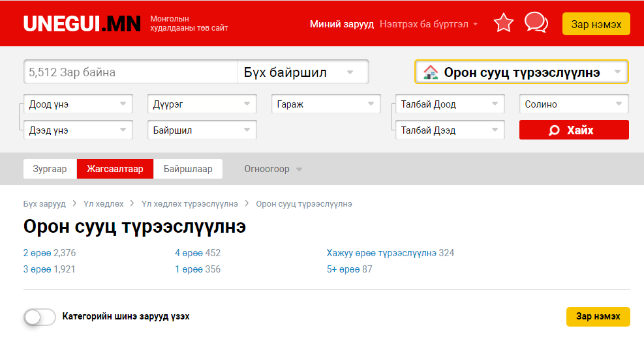Click the house icon in category selector
Image resolution: width=644 pixels, height=339 pixels.
coord(431,72)
